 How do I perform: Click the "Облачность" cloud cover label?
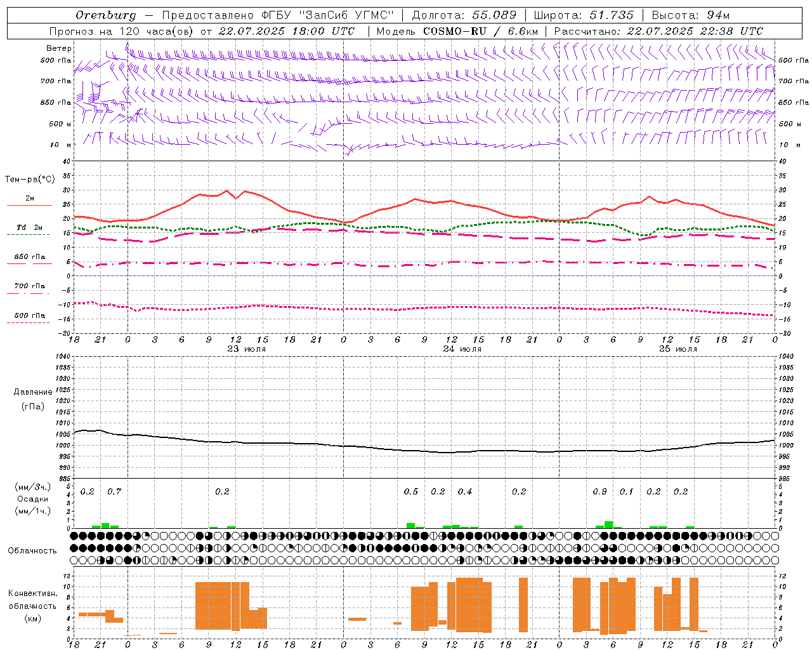pos(32,550)
